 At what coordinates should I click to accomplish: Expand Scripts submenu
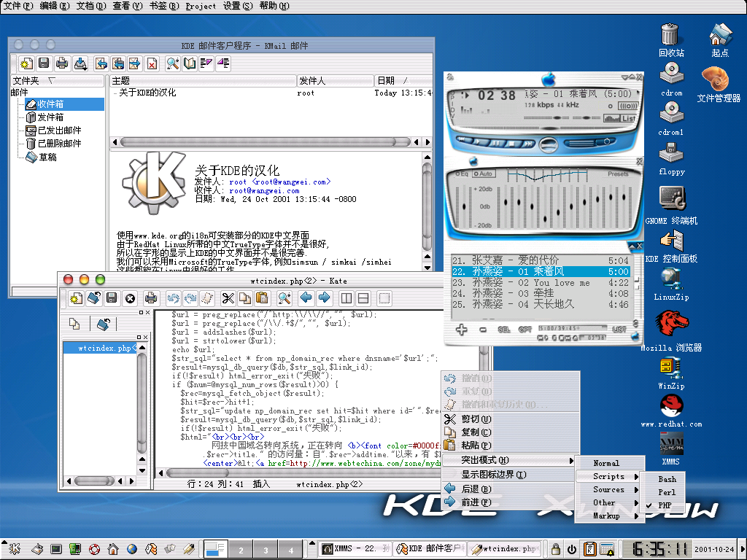(610, 477)
